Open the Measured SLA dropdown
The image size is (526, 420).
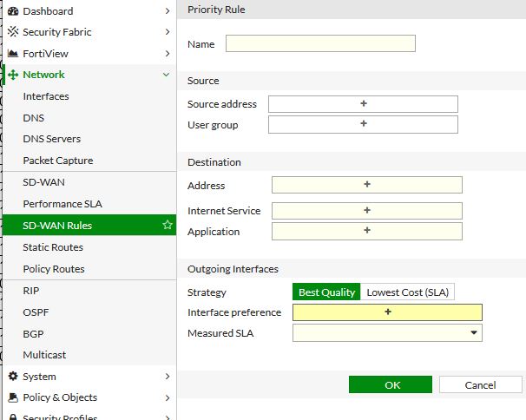click(x=474, y=332)
